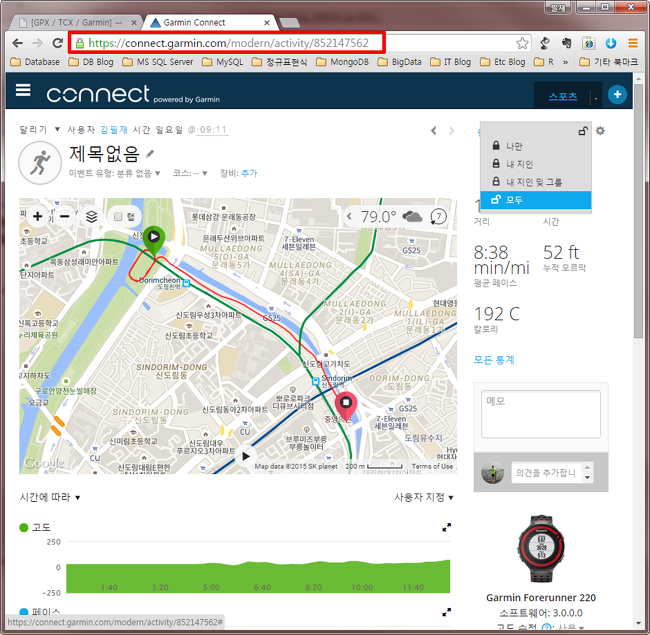Open the 사용자 지정 dropdown
650x635 pixels.
pos(424,497)
